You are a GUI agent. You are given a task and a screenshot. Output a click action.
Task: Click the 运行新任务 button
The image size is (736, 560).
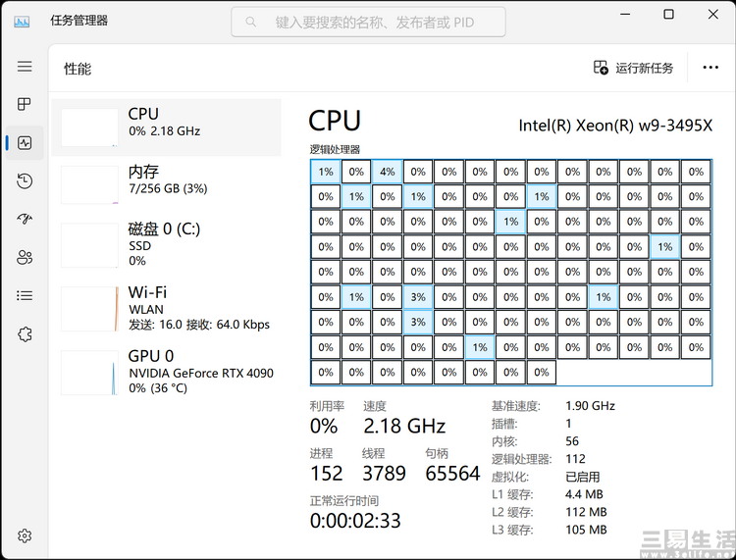(x=634, y=68)
